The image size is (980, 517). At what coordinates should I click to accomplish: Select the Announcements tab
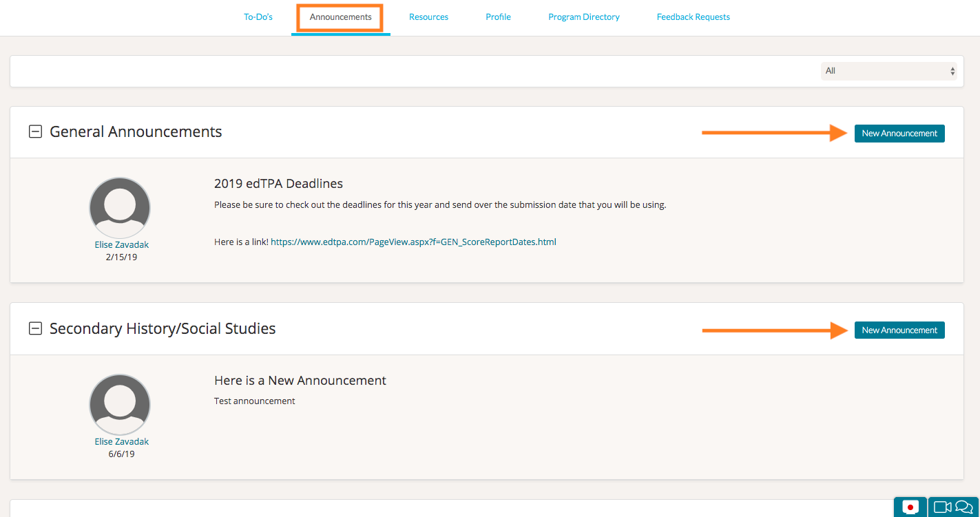coord(340,17)
